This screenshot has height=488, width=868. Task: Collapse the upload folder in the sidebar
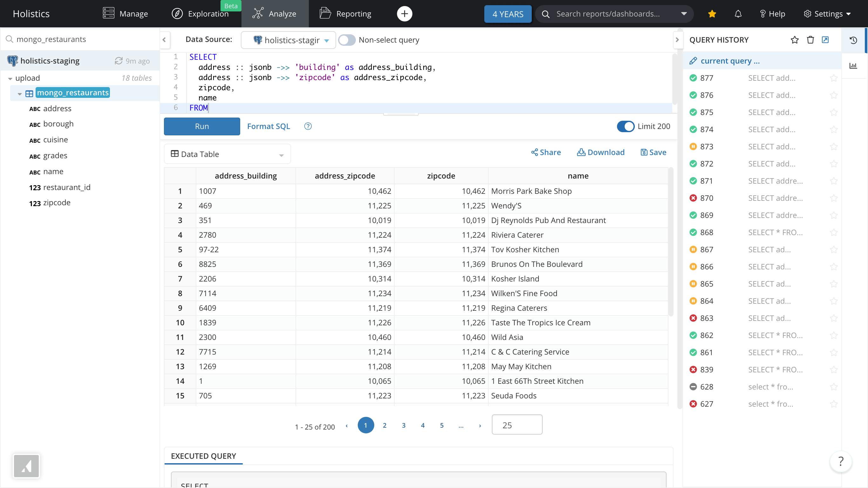(x=10, y=78)
